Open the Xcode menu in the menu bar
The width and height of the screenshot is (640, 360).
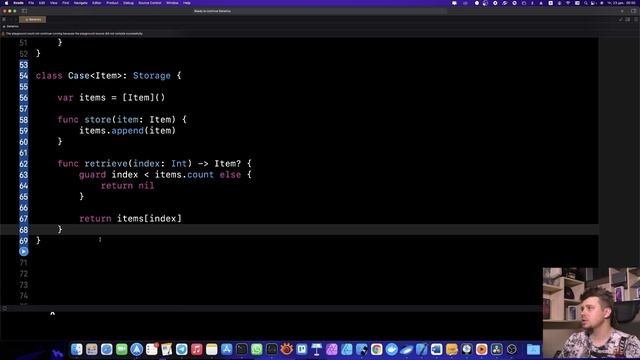pos(18,3)
